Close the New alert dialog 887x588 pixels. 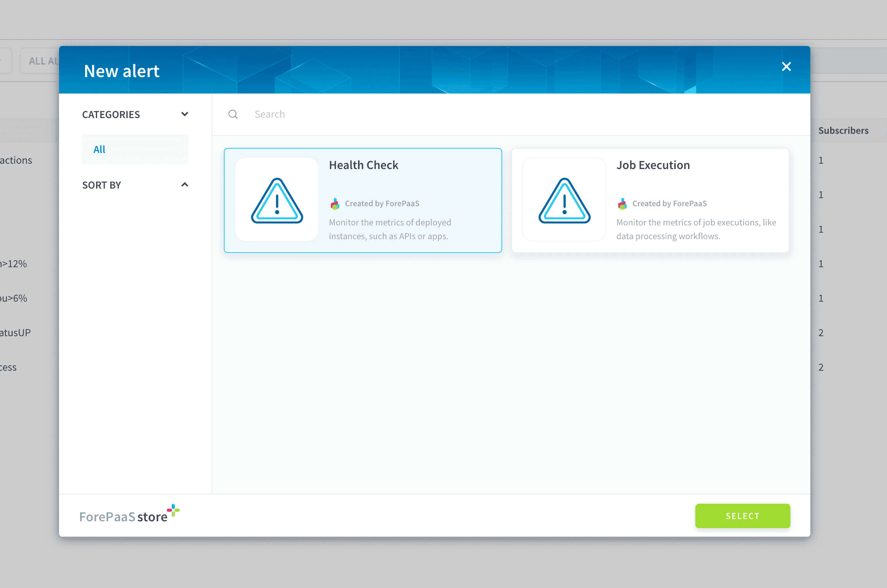786,67
